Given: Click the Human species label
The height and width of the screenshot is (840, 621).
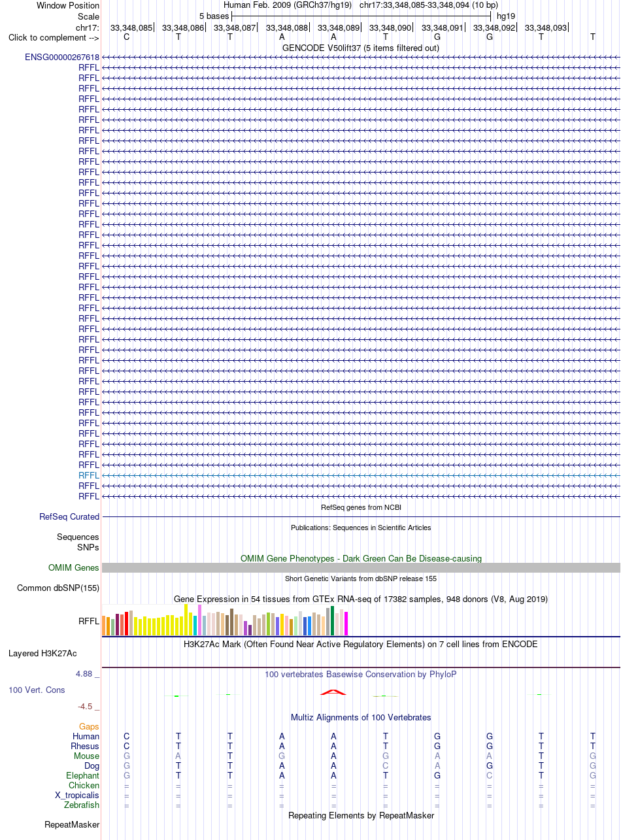Looking at the screenshot, I should [86, 736].
